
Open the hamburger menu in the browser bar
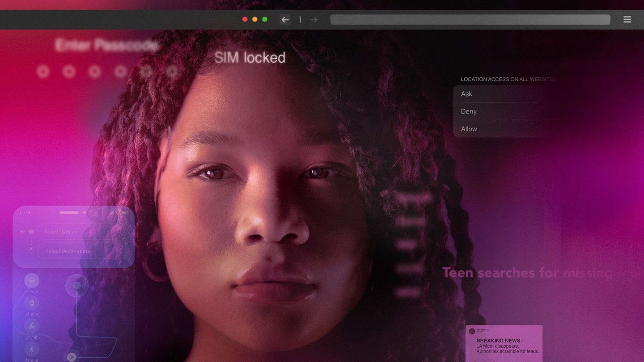pyautogui.click(x=627, y=19)
